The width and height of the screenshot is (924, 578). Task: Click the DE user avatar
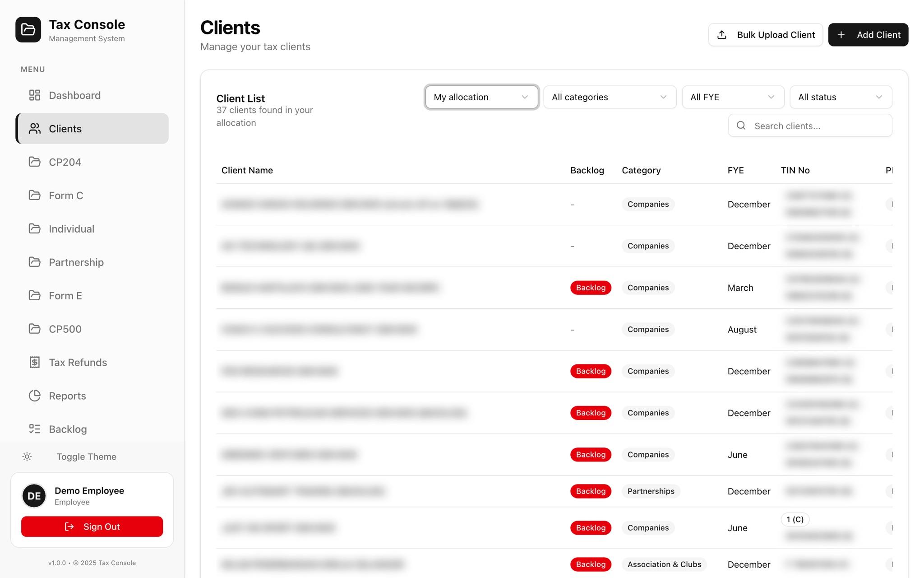point(34,496)
